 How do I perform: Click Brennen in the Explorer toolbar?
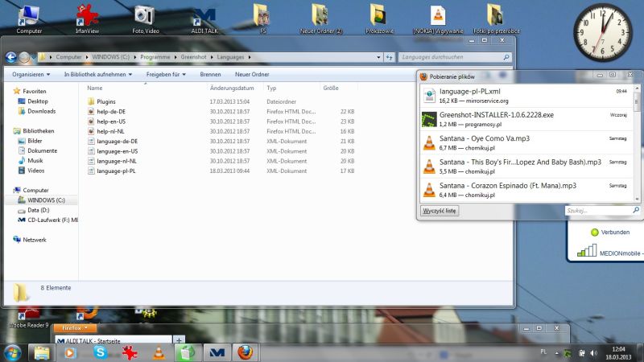pyautogui.click(x=210, y=74)
